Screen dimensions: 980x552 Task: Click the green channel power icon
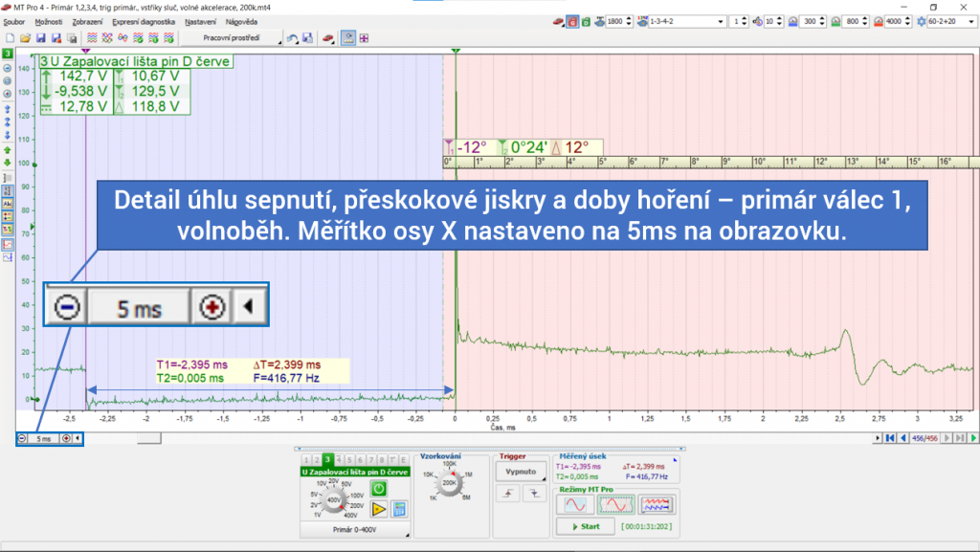click(x=379, y=488)
